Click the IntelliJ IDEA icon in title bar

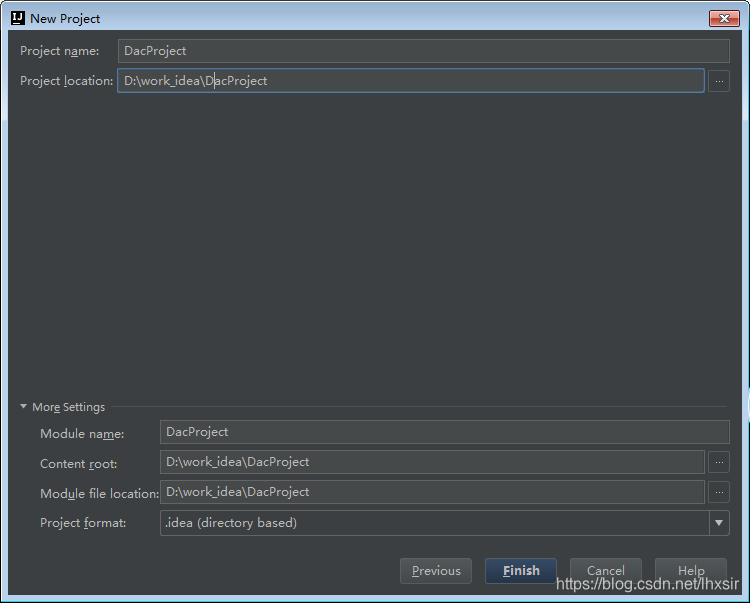point(18,18)
